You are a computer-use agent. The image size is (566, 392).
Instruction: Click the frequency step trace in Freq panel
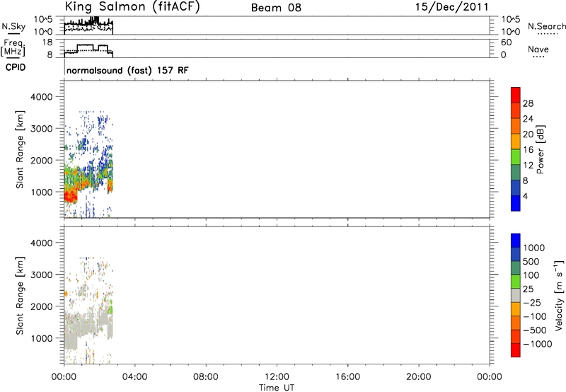(88, 50)
